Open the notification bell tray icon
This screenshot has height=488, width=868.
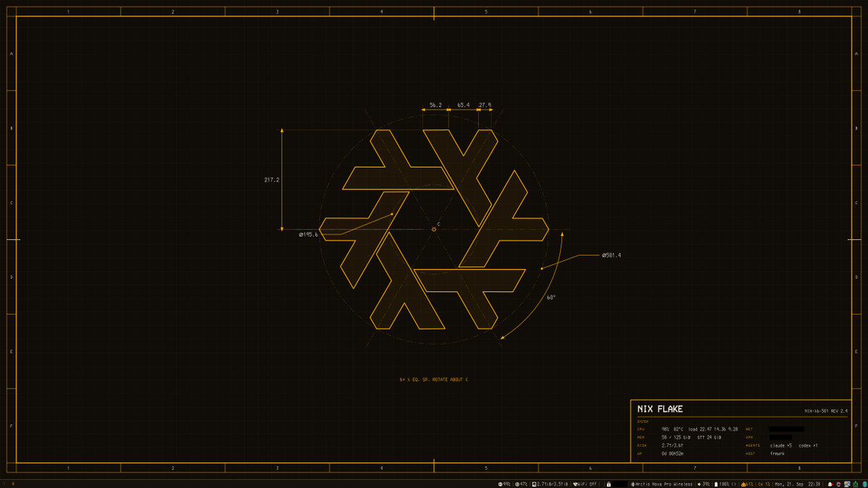point(830,484)
